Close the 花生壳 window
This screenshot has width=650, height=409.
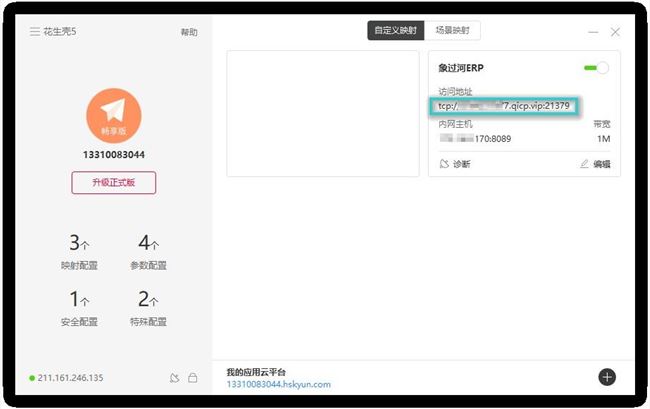[x=615, y=32]
